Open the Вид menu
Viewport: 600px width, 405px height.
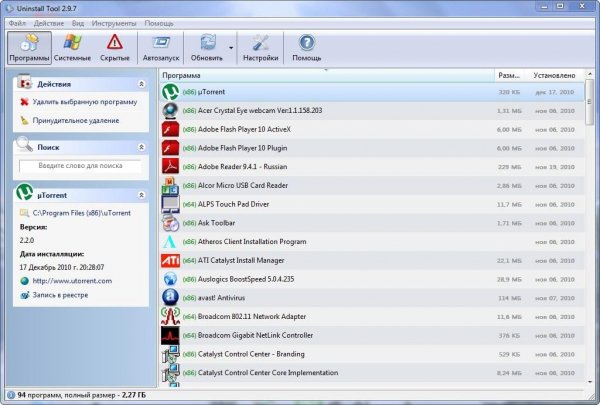[78, 23]
